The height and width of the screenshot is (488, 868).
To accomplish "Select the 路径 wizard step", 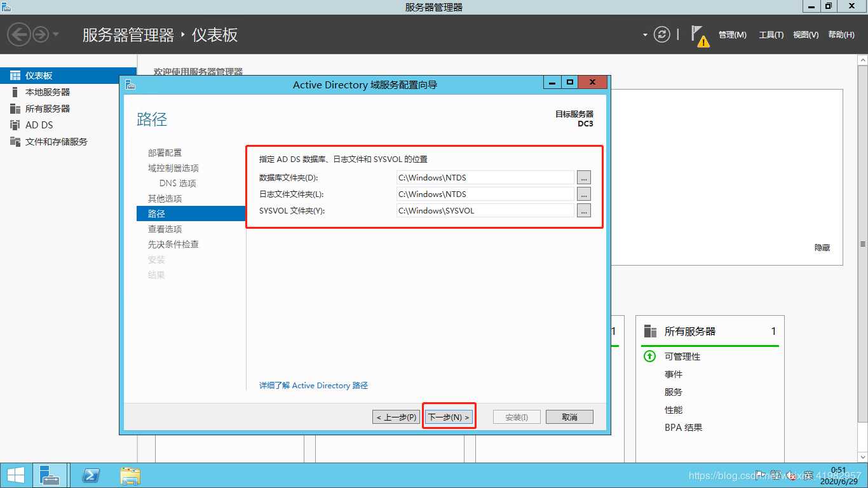I will pyautogui.click(x=191, y=213).
